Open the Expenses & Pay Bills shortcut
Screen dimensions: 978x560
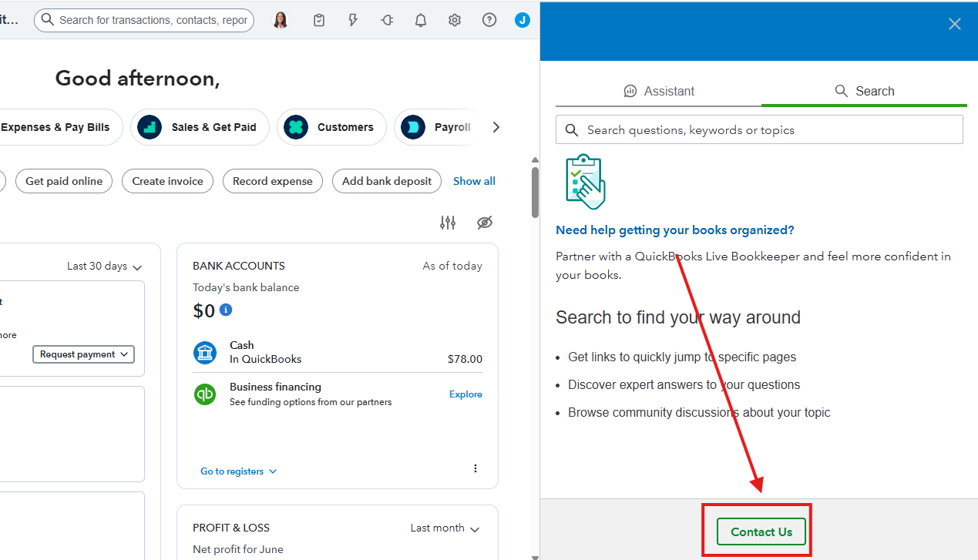[62, 127]
